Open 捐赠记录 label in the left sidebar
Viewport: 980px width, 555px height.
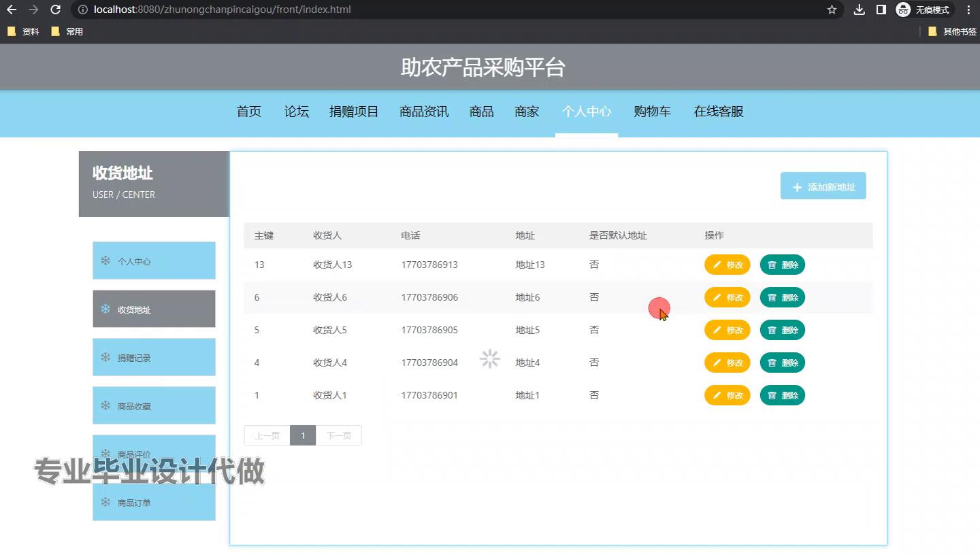(134, 358)
